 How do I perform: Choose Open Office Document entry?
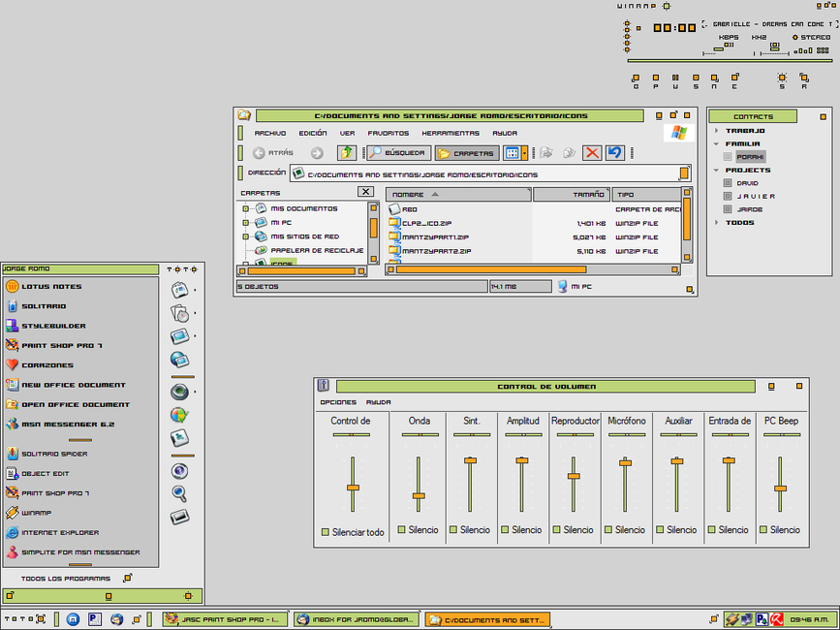click(68, 404)
